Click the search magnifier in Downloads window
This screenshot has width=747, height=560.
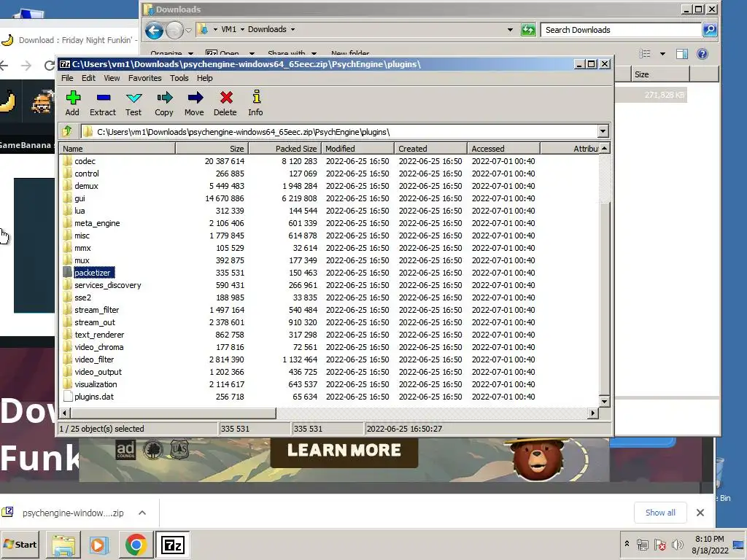coord(709,29)
